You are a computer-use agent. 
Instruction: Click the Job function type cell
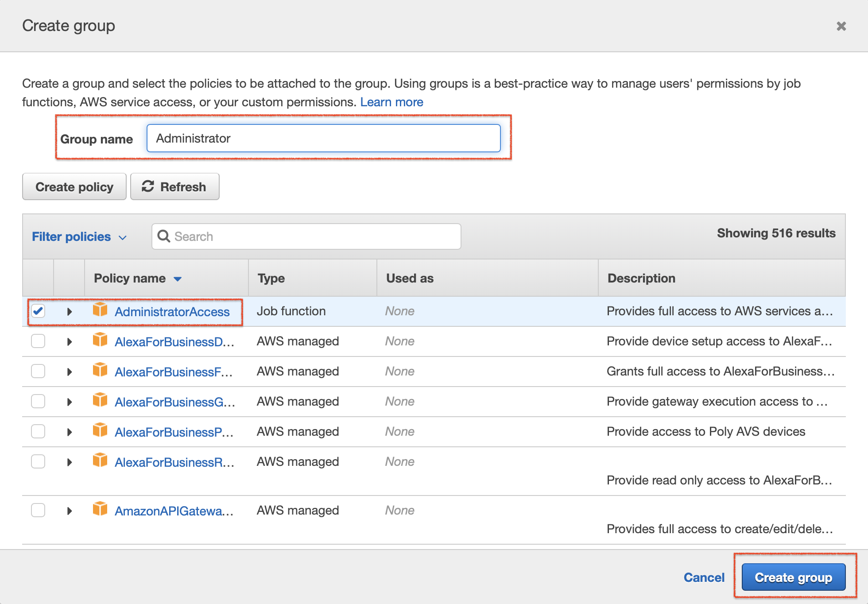click(291, 311)
